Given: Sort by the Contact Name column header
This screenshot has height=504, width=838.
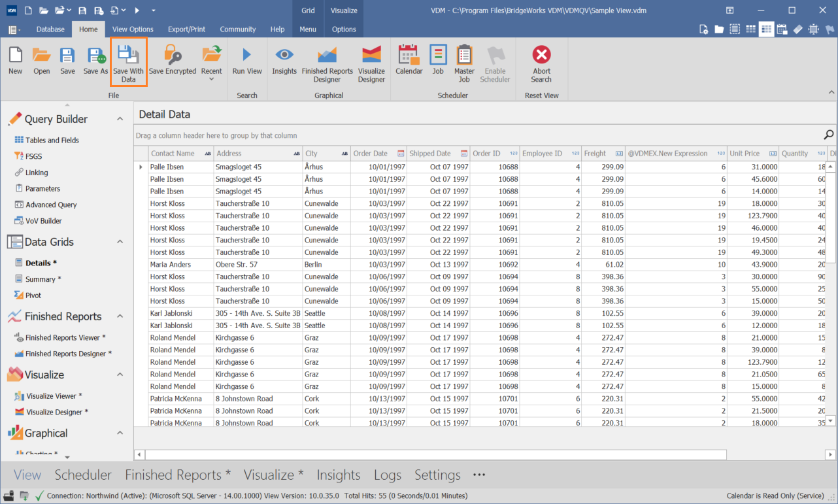Looking at the screenshot, I should tap(181, 154).
